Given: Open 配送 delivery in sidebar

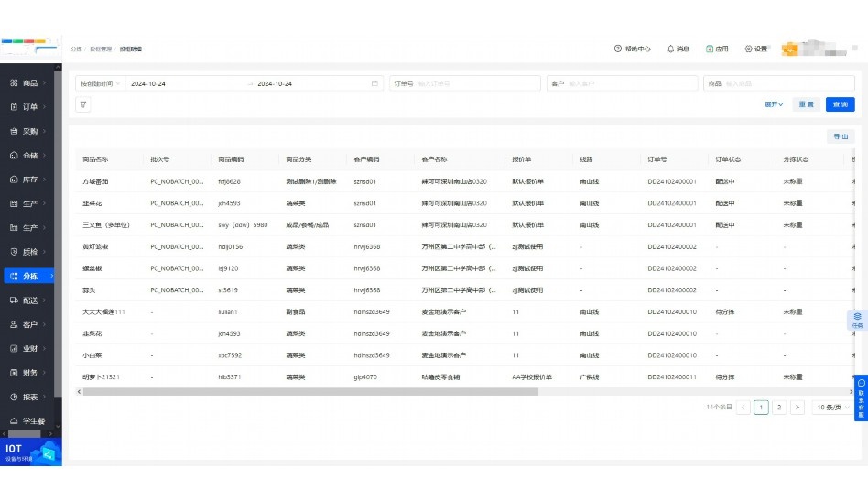Looking at the screenshot, I should (30, 300).
